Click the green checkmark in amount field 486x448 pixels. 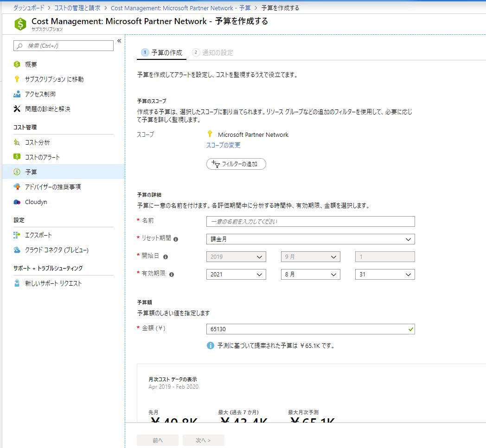click(411, 329)
